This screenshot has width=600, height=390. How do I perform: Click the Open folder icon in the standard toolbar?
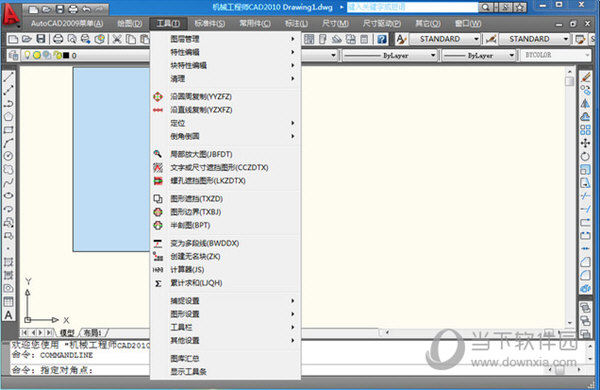(27, 39)
